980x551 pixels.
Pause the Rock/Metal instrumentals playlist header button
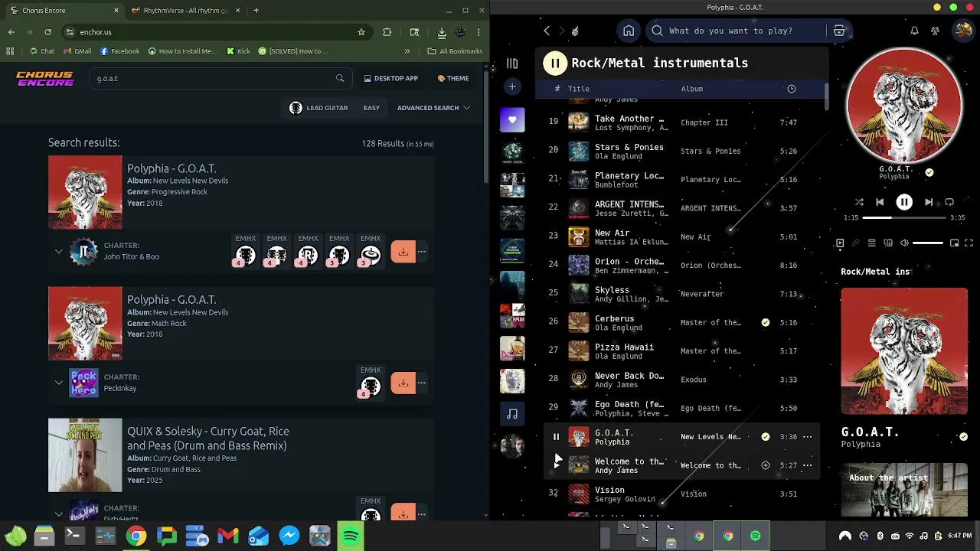pyautogui.click(x=555, y=63)
